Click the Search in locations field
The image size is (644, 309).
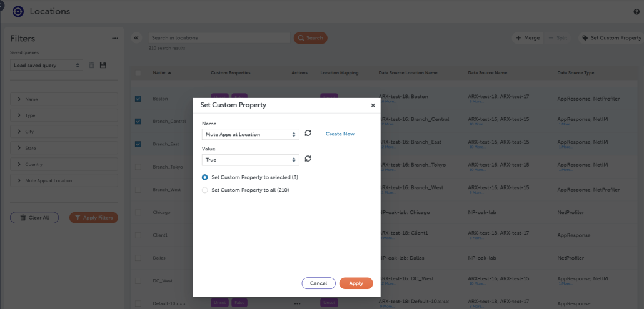click(x=219, y=37)
